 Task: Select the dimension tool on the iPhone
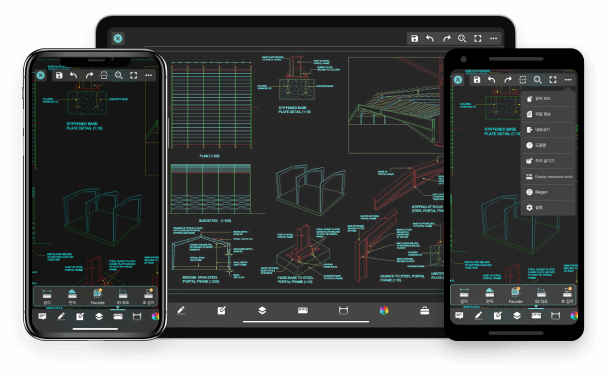137,317
